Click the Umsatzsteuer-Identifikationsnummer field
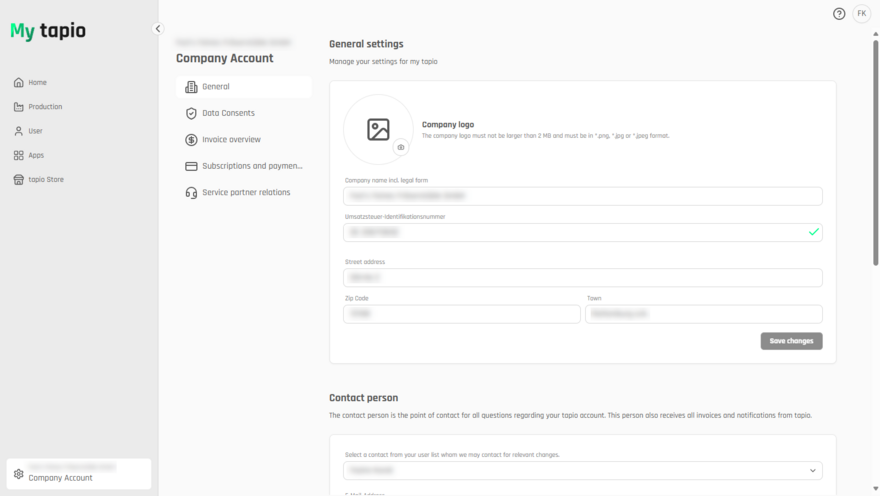 [583, 232]
